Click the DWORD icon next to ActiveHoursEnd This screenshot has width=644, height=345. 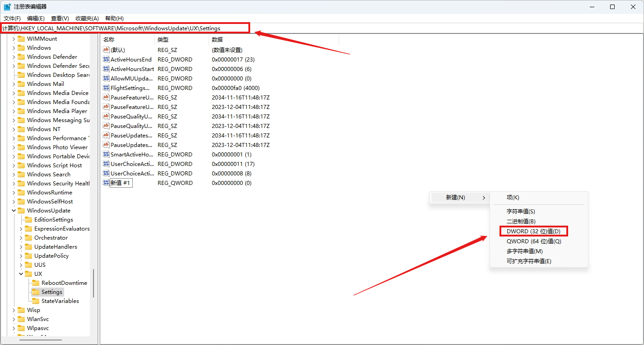(106, 60)
